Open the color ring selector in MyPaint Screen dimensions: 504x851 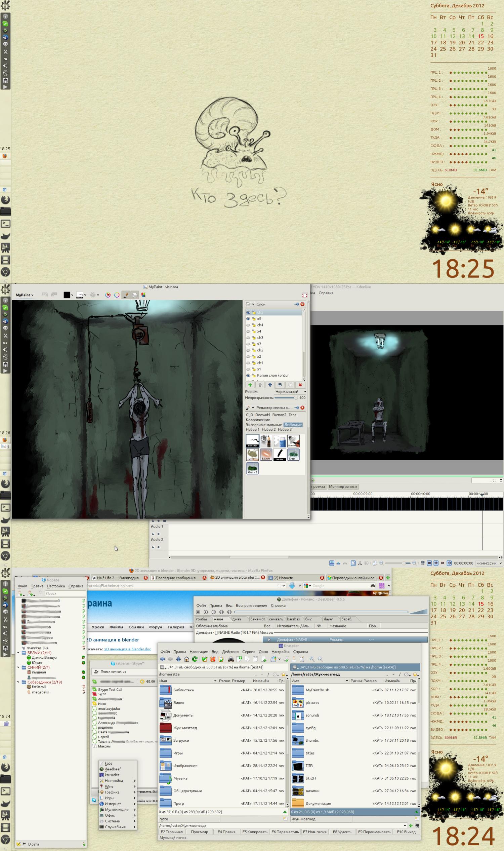(x=117, y=295)
